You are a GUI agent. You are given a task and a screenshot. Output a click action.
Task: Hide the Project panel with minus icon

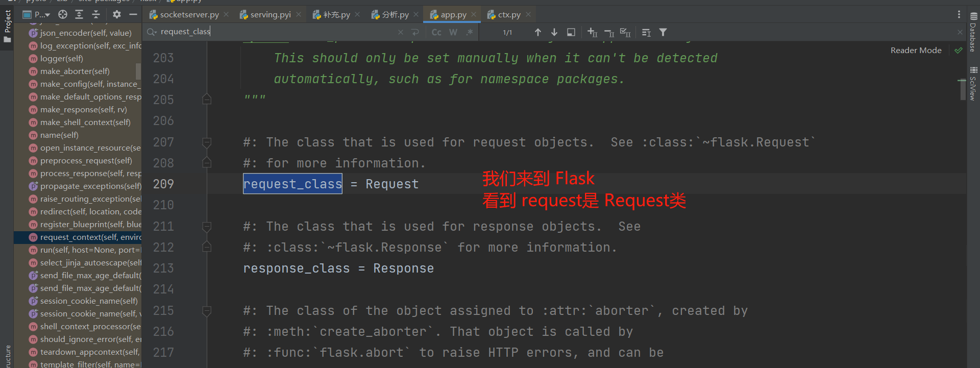(x=133, y=14)
